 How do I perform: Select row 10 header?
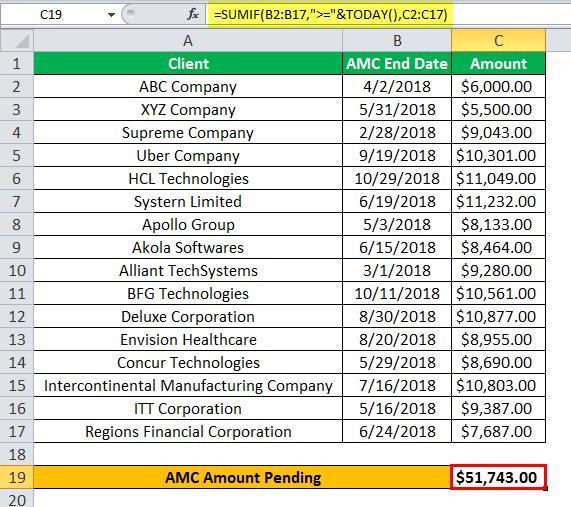tap(17, 271)
